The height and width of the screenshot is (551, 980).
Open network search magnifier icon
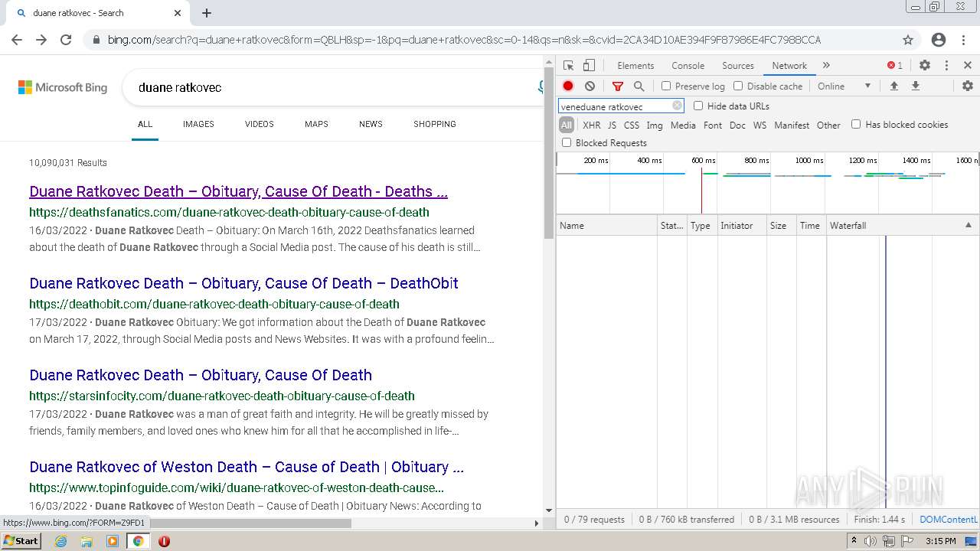[x=639, y=86]
